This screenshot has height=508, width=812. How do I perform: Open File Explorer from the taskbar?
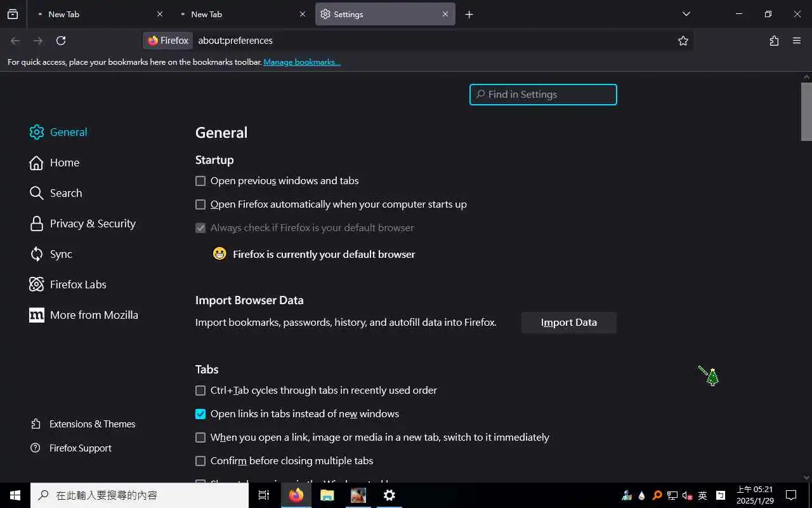pos(327,495)
